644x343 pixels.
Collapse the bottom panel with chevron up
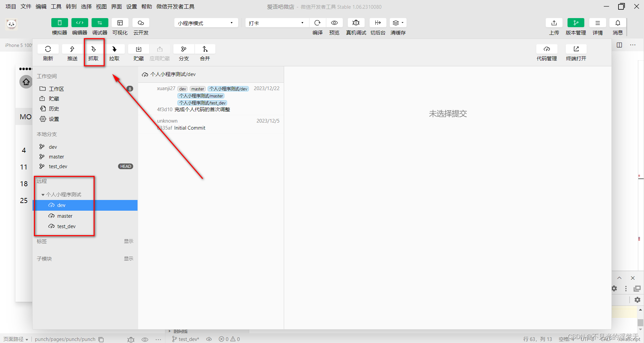pos(619,278)
